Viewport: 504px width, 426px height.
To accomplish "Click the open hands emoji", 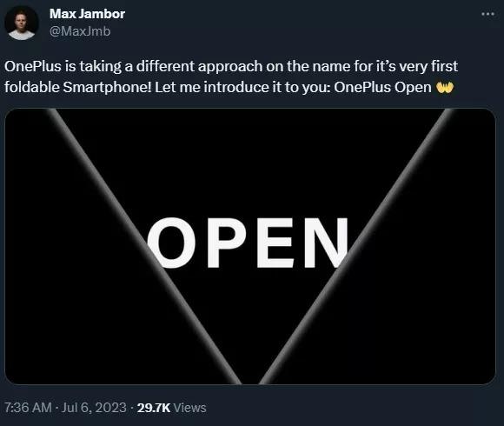I will pyautogui.click(x=445, y=87).
